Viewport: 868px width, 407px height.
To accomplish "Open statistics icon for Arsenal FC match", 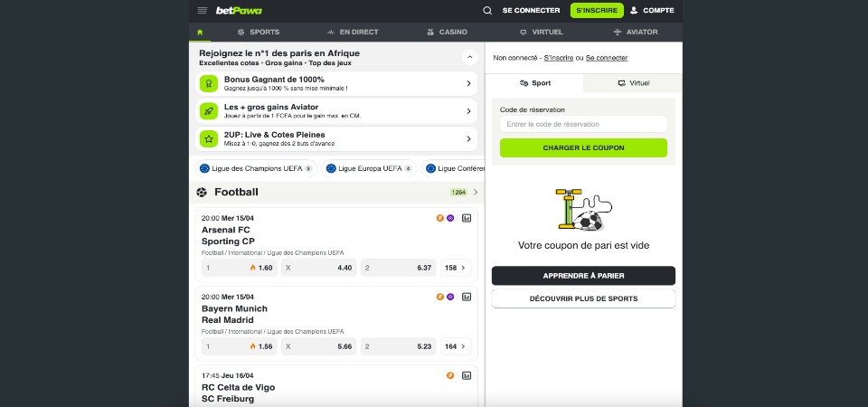I will [x=467, y=219].
